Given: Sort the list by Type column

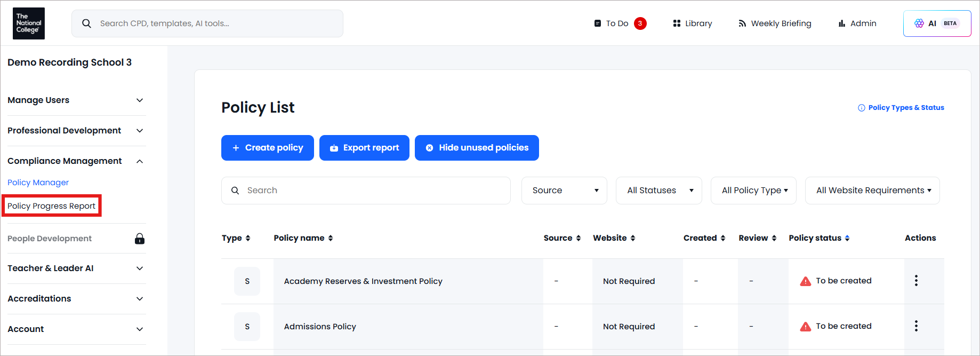Looking at the screenshot, I should pyautogui.click(x=236, y=238).
